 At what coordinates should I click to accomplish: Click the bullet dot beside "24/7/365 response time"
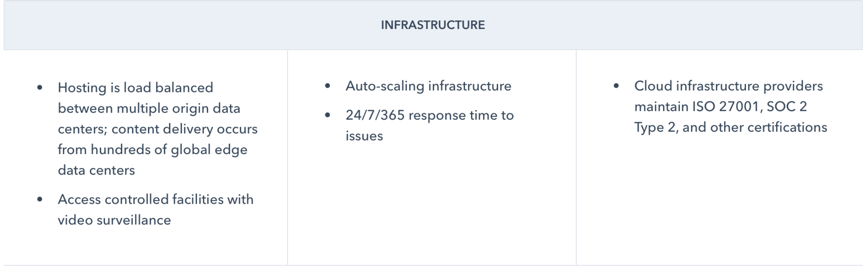(327, 115)
